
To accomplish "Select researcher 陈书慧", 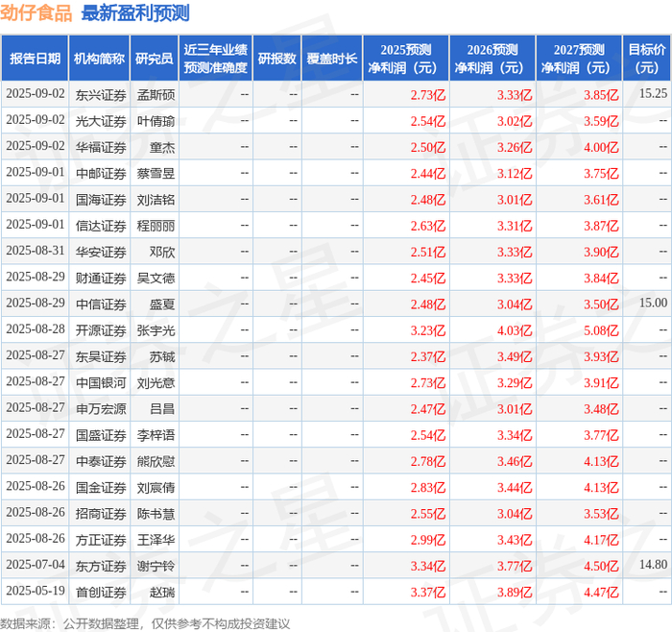I will [156, 513].
